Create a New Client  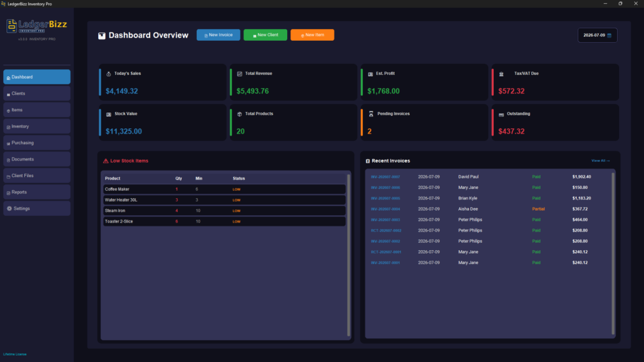(265, 35)
